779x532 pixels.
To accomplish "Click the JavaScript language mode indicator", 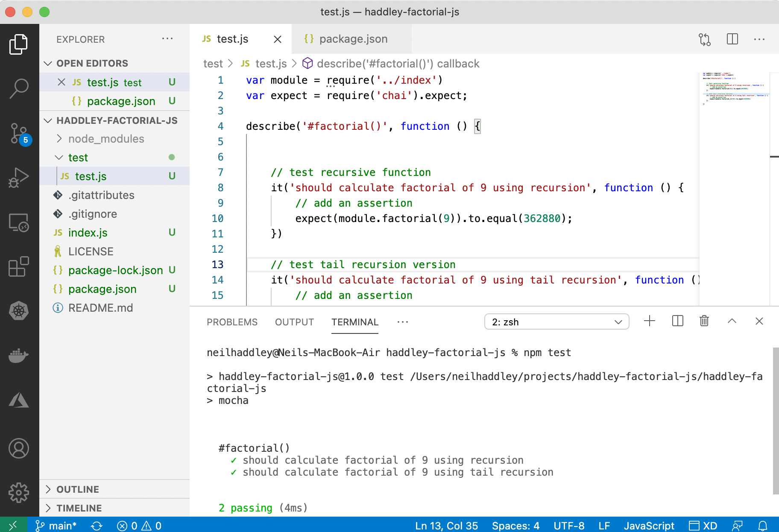I will pyautogui.click(x=649, y=526).
